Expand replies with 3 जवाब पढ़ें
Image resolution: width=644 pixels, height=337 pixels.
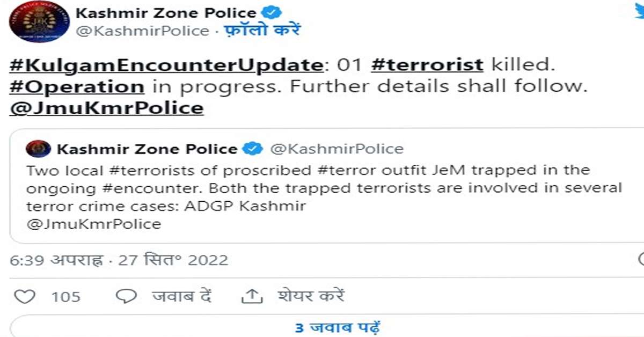pyautogui.click(x=338, y=327)
